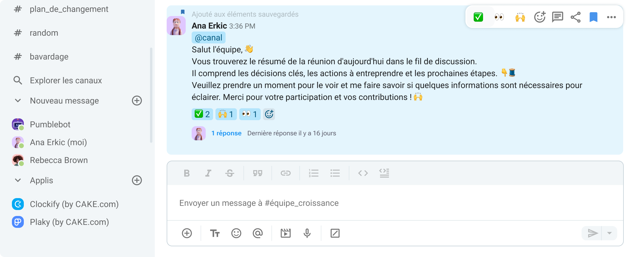Open the thread via 1 réponse link
Viewport: 644px width, 257px height.
coord(226,133)
